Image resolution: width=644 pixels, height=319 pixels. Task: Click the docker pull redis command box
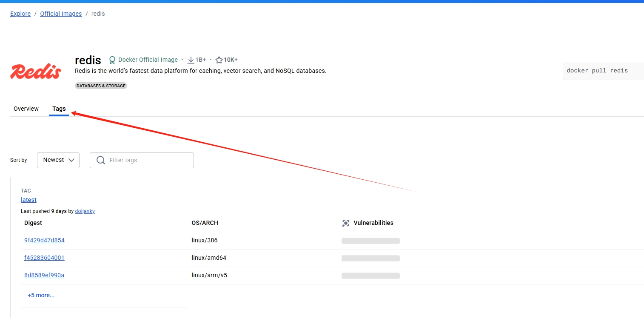(603, 71)
